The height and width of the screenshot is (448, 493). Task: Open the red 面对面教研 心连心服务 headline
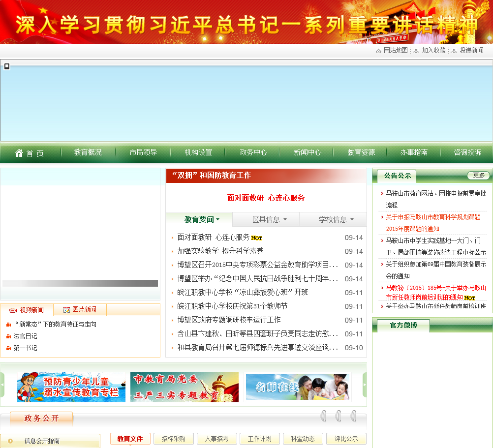(266, 198)
